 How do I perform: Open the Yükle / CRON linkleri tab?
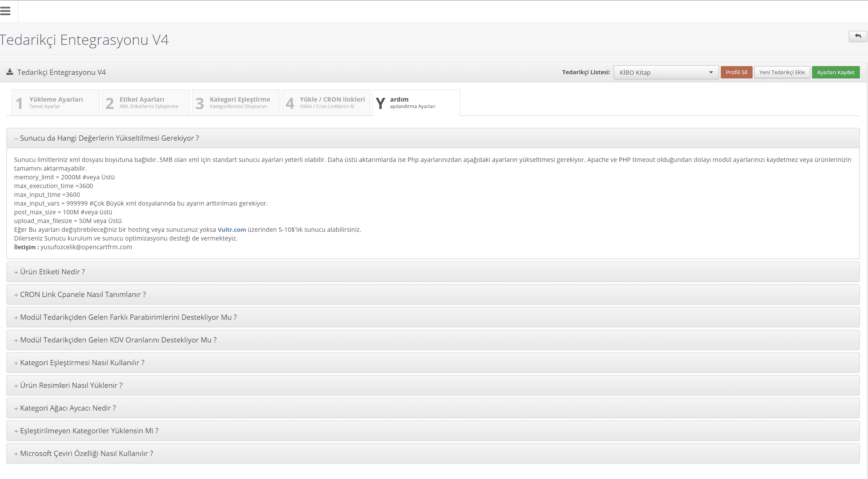point(326,103)
